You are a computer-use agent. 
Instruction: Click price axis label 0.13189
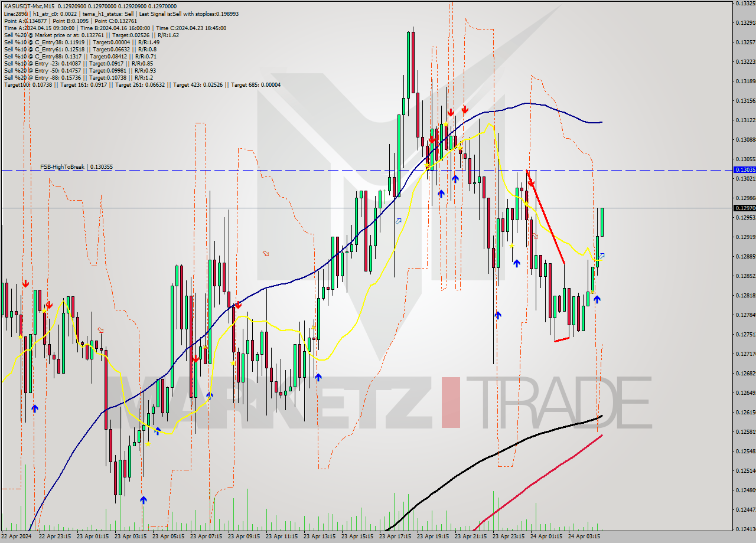pyautogui.click(x=745, y=81)
